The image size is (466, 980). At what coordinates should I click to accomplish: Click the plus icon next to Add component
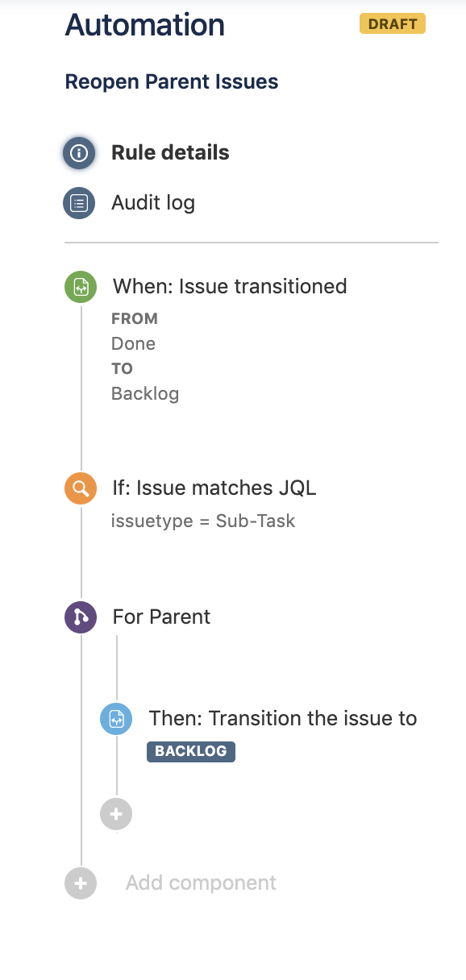click(x=79, y=883)
